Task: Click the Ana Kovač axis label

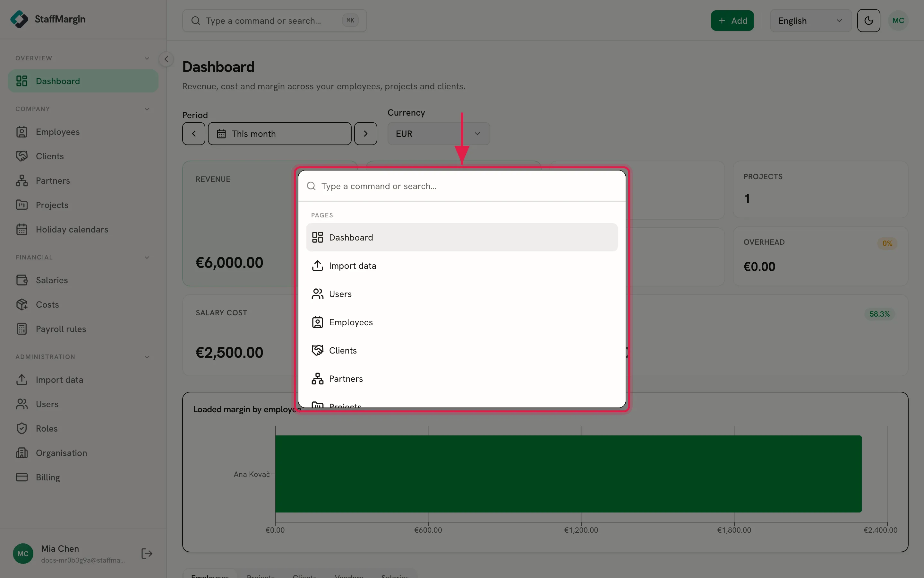Action: click(252, 474)
